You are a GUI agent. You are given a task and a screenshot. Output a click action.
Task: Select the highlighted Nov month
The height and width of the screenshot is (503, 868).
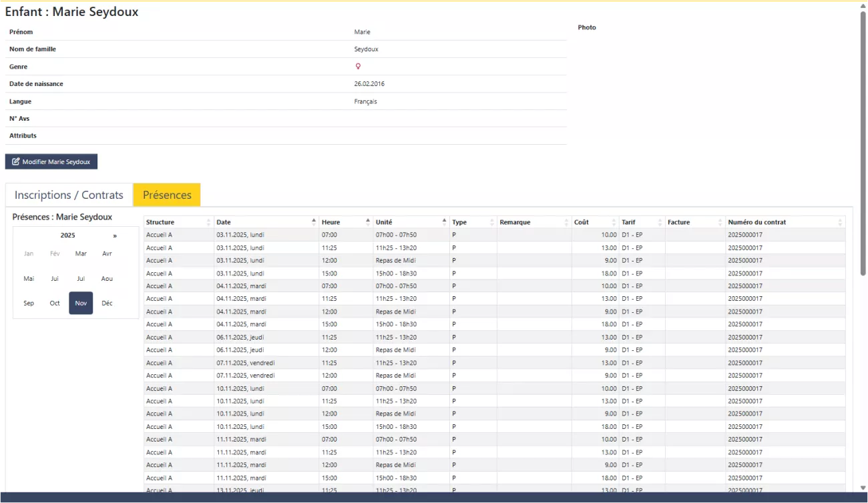81,304
